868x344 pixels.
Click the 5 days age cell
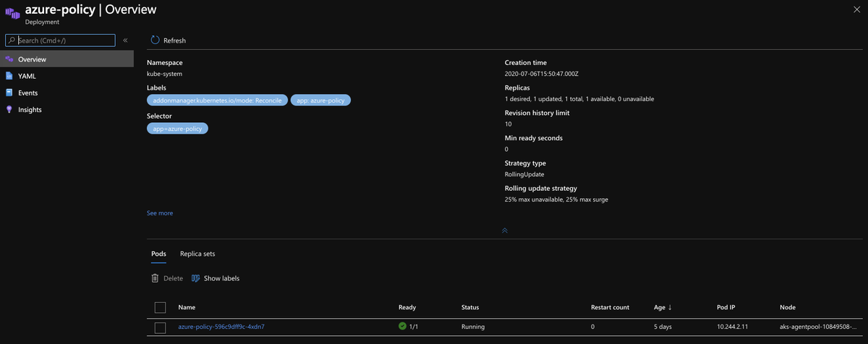click(663, 327)
